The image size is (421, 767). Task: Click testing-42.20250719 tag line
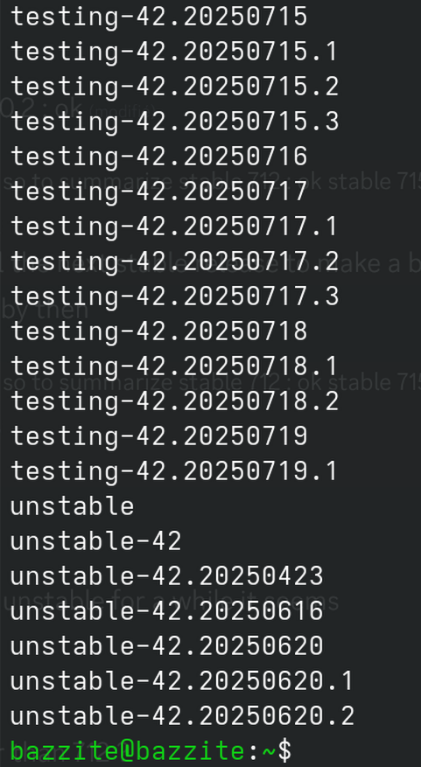159,436
